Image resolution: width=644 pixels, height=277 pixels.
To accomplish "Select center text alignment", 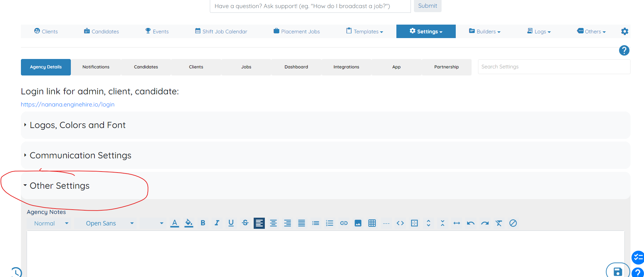I will pyautogui.click(x=273, y=223).
